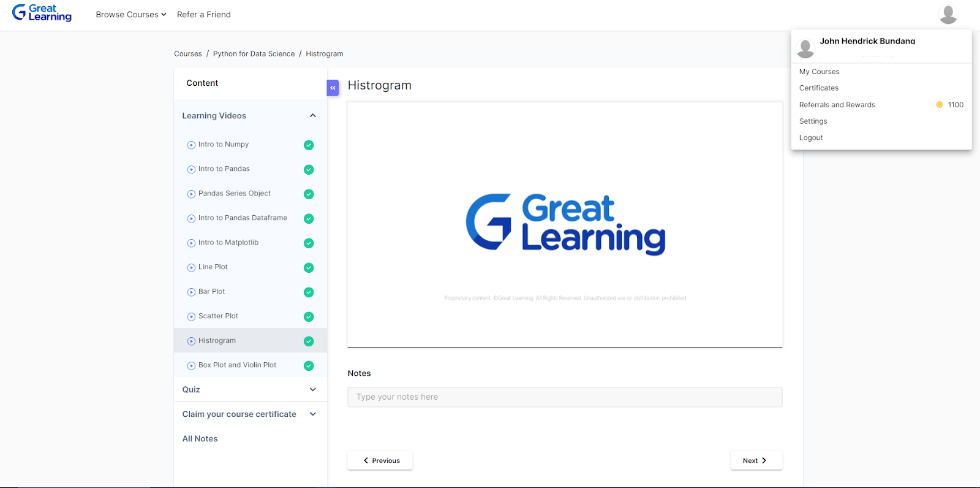Click the Content sidebar header
980x488 pixels.
pos(202,83)
